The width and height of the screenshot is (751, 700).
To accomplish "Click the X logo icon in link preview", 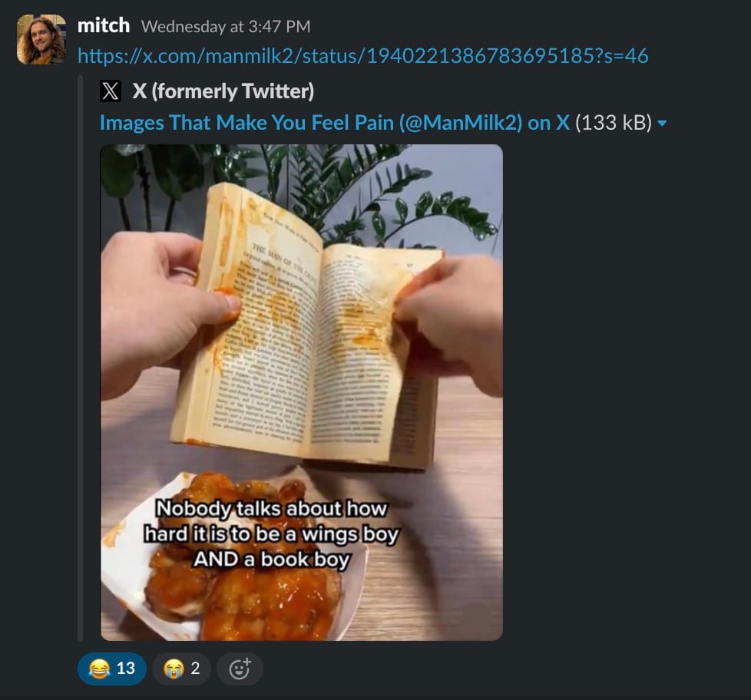I will point(111,91).
